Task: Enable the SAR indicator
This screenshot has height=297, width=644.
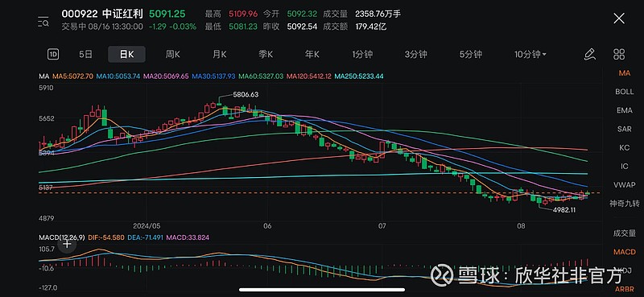Action: [624, 129]
